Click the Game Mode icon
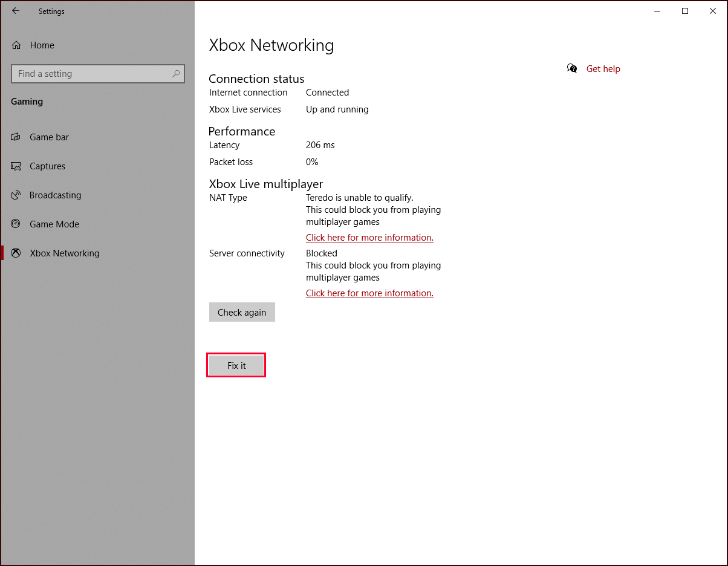The image size is (728, 566). pyautogui.click(x=16, y=224)
